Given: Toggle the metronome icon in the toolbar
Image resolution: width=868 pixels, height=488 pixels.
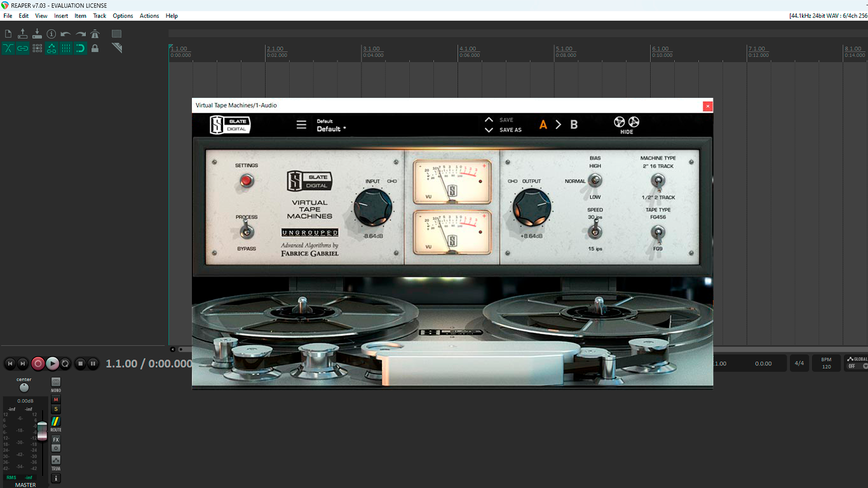Looking at the screenshot, I should point(95,34).
